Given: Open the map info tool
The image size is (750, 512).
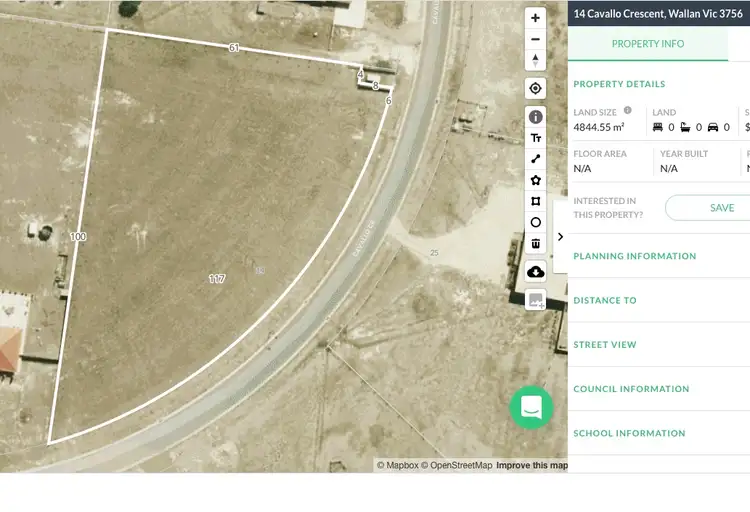Looking at the screenshot, I should (536, 117).
